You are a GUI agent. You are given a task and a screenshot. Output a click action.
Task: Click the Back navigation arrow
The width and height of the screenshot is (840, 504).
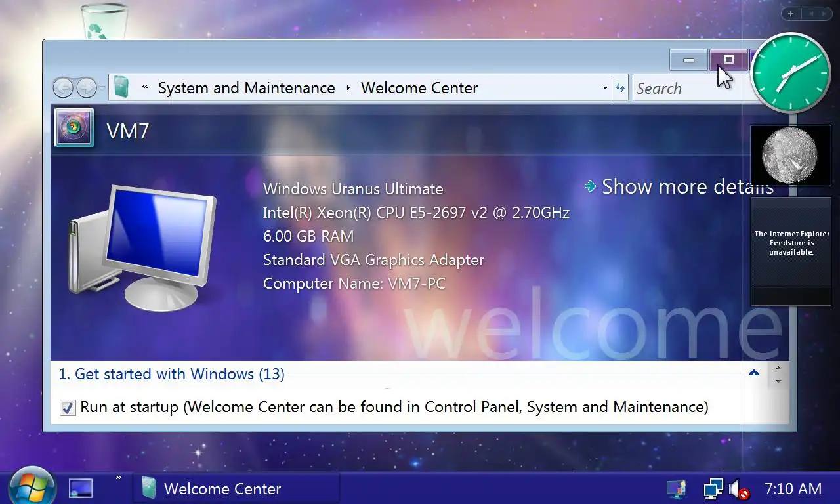pos(63,87)
